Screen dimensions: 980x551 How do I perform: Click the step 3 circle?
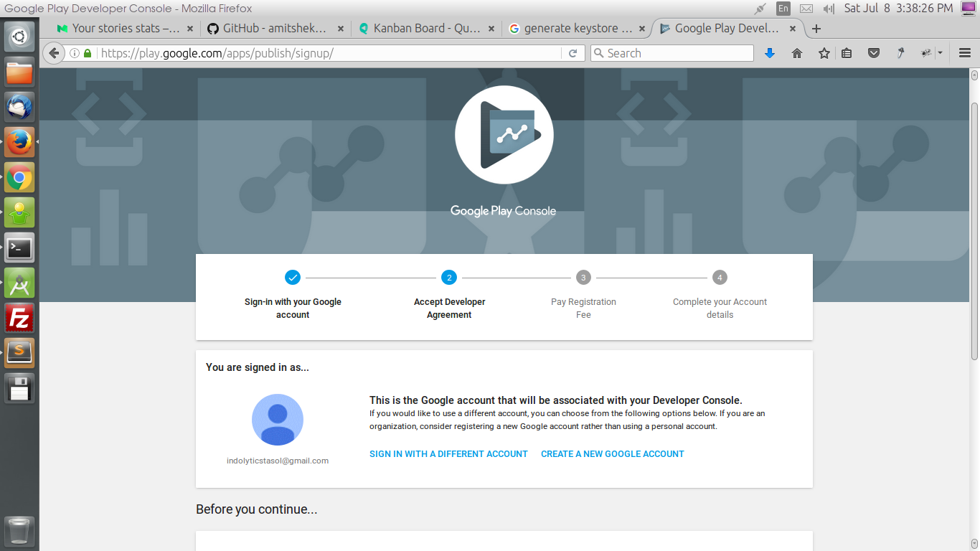coord(583,278)
